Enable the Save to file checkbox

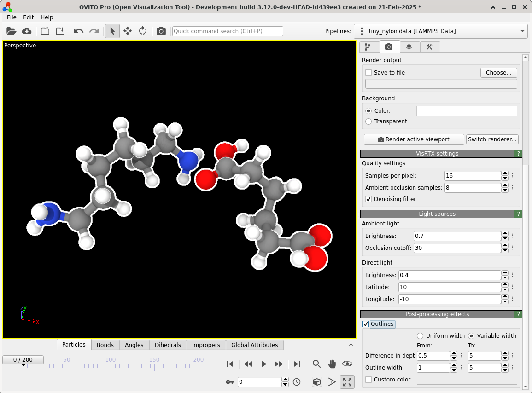click(368, 73)
